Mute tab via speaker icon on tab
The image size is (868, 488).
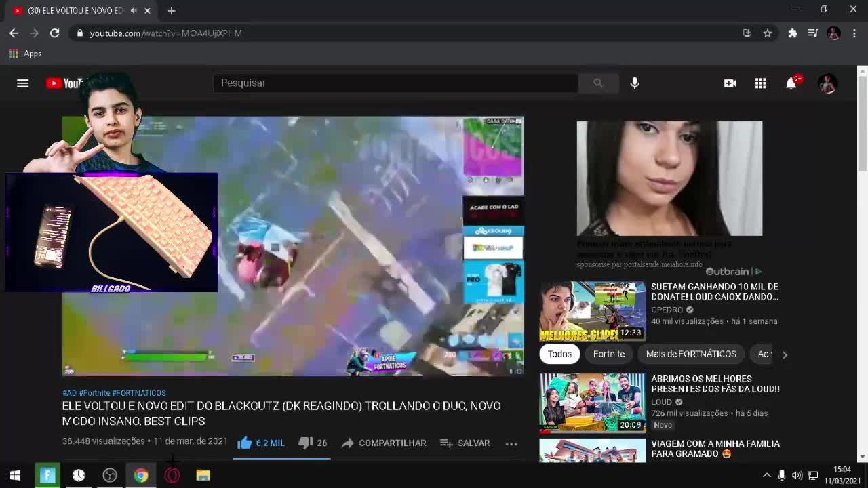pyautogui.click(x=134, y=11)
